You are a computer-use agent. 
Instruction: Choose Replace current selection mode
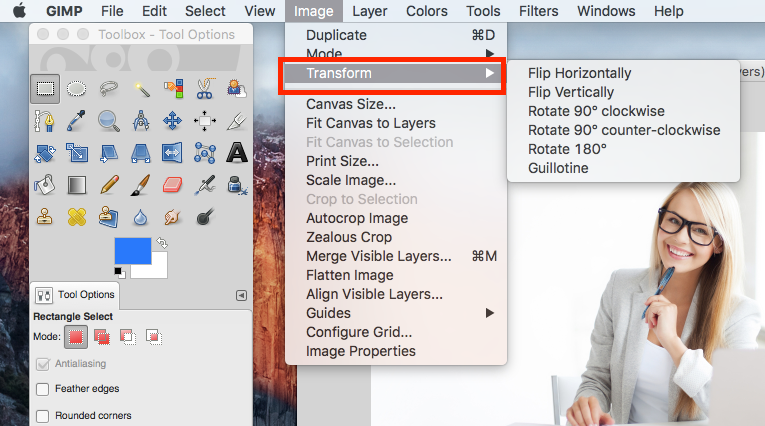point(76,337)
